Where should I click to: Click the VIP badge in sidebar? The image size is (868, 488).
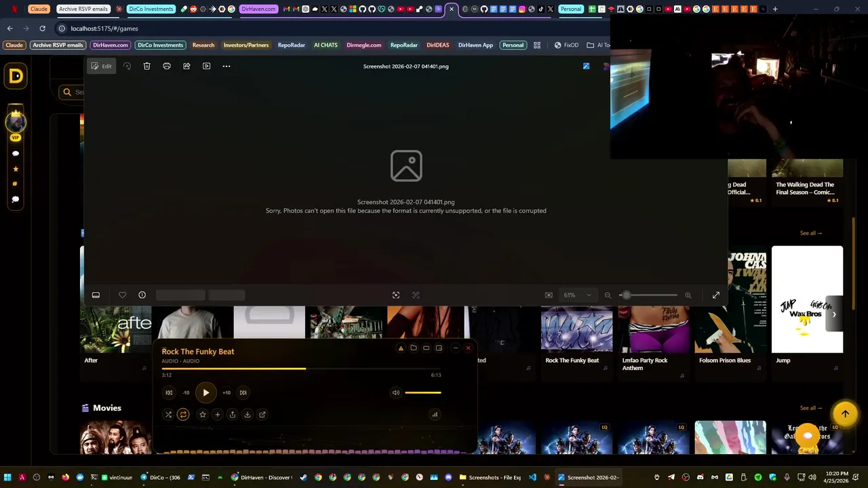[x=16, y=138]
